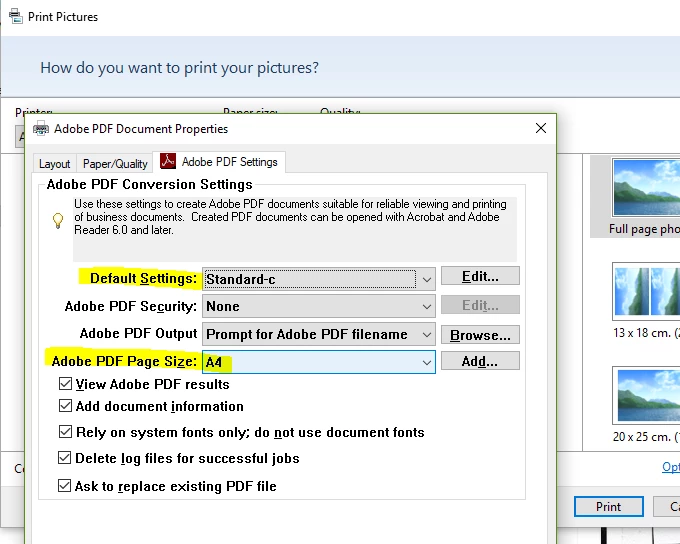Click the Adobe Acrobat icon on settings tab
The height and width of the screenshot is (544, 680).
point(168,161)
